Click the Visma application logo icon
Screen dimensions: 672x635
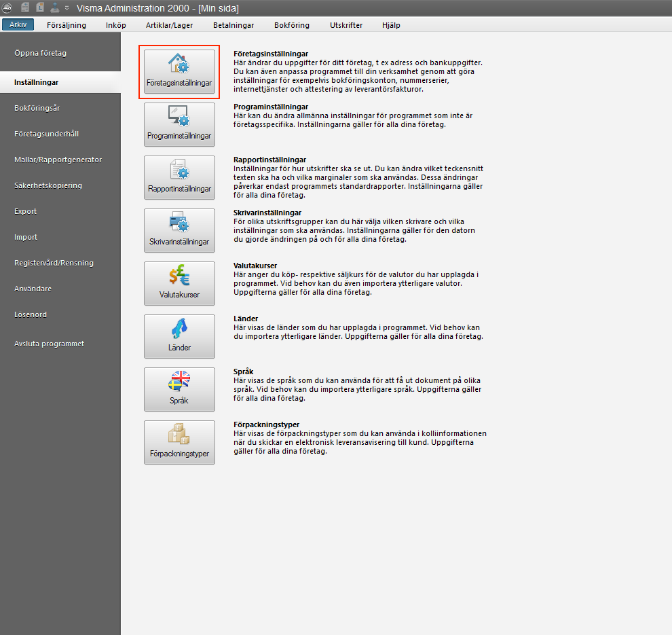[7, 7]
